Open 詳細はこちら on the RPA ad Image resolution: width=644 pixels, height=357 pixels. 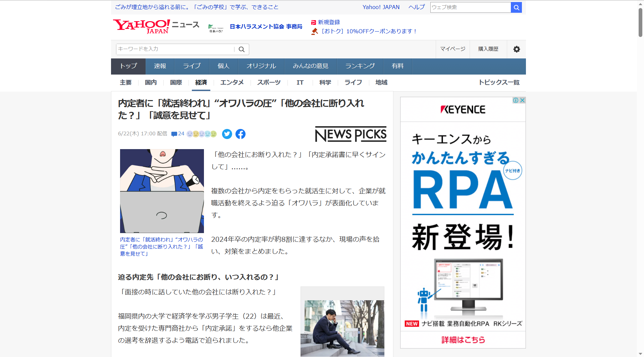point(463,340)
